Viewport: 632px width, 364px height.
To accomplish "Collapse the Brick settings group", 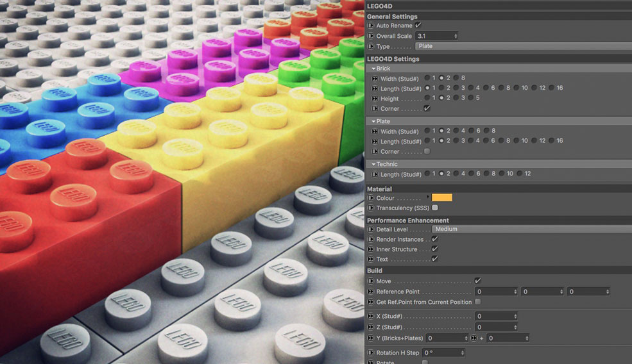I will tap(373, 69).
